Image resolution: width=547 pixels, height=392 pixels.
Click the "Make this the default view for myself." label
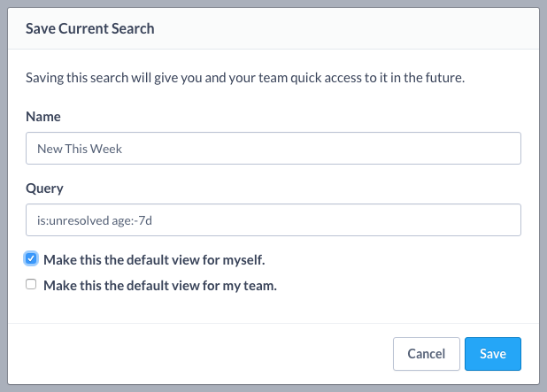[154, 260]
